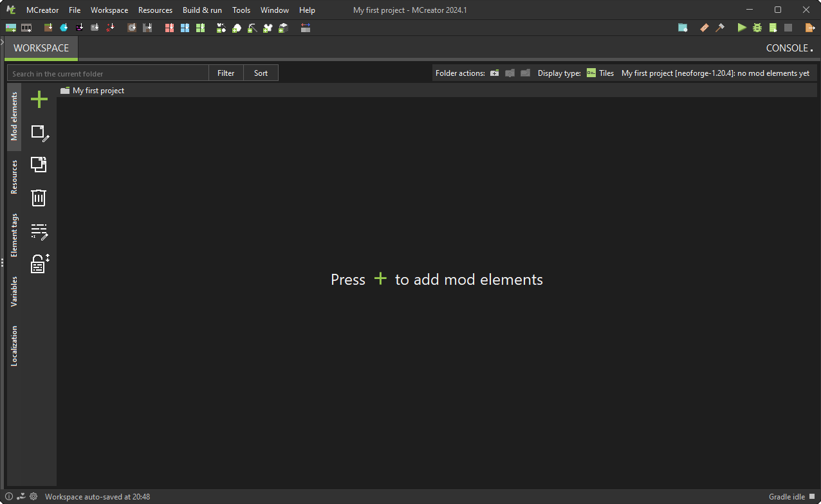Debug client with green bug icon
The width and height of the screenshot is (821, 504).
[757, 28]
